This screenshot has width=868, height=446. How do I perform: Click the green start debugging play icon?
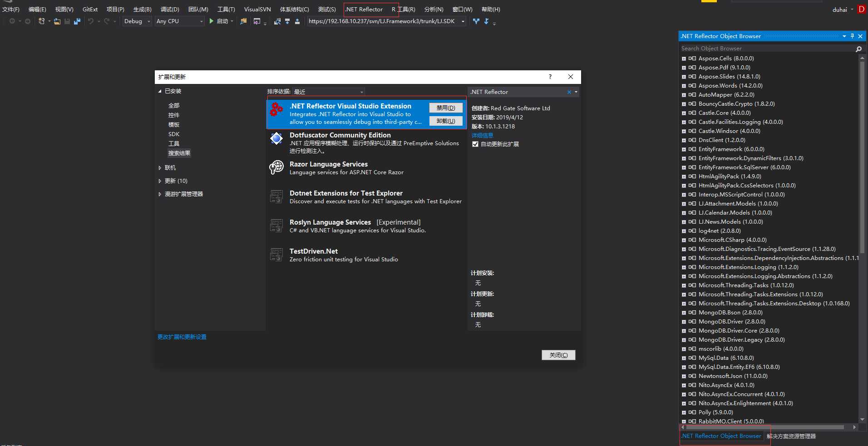pos(211,21)
